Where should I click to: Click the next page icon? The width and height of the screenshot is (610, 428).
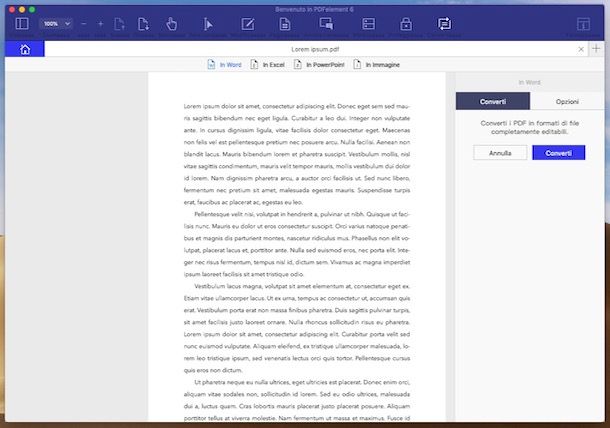click(x=144, y=24)
